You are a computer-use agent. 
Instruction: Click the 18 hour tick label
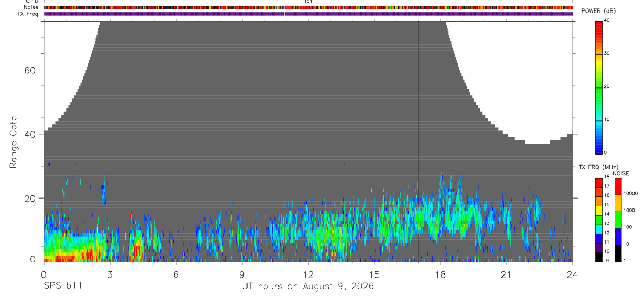point(441,274)
